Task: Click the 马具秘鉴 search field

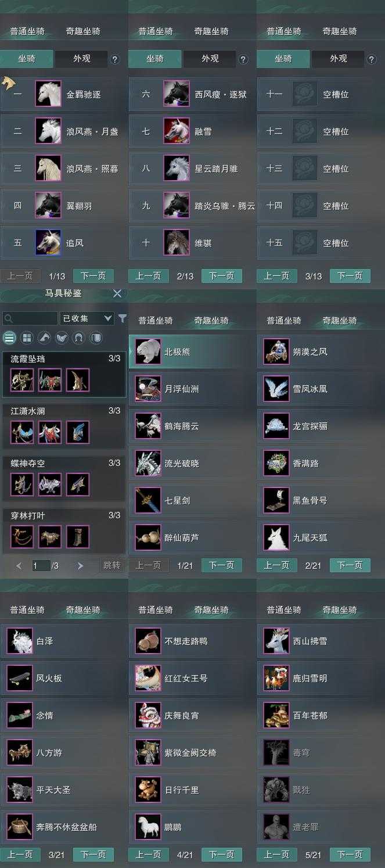Action: tap(30, 318)
